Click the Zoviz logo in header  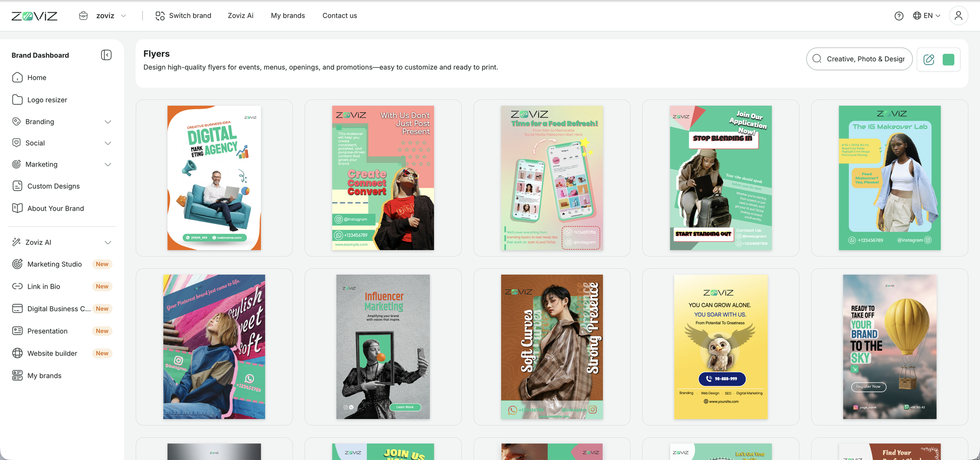tap(34, 16)
